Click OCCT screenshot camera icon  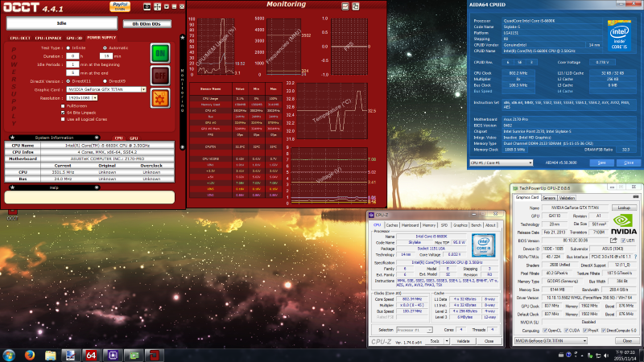pos(147,6)
